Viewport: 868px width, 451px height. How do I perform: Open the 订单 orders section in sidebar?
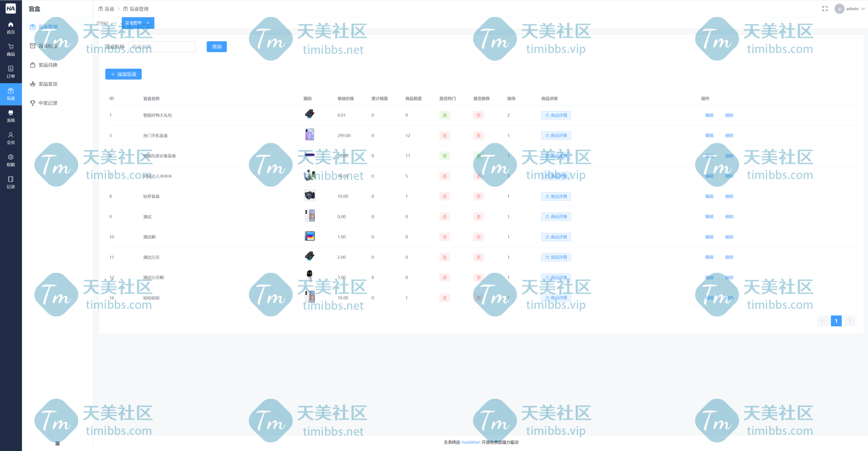click(11, 72)
